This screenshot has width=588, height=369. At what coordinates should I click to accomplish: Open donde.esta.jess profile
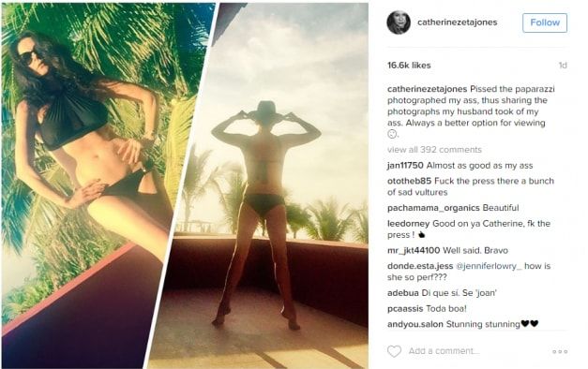420,266
